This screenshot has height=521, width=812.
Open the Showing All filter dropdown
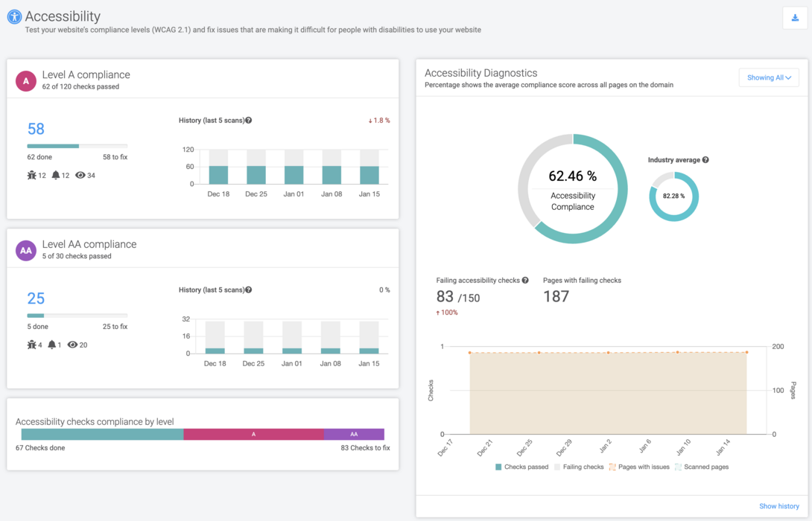point(769,77)
